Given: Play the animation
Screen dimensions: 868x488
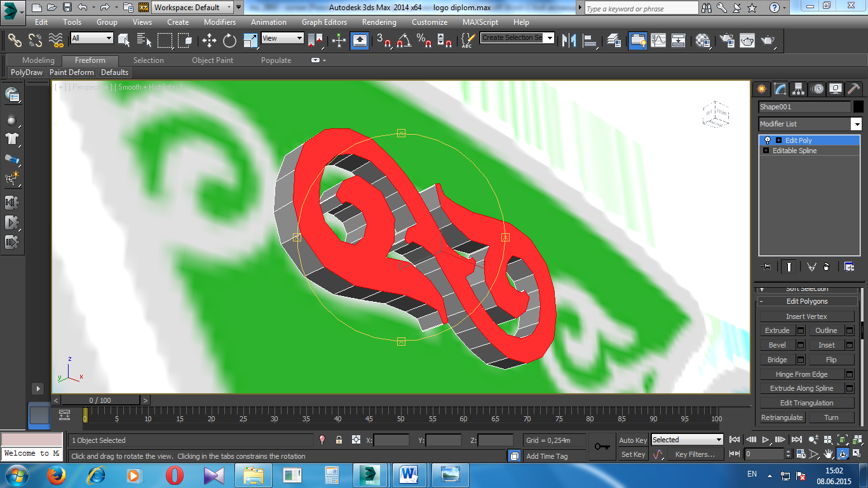Looking at the screenshot, I should [x=766, y=439].
